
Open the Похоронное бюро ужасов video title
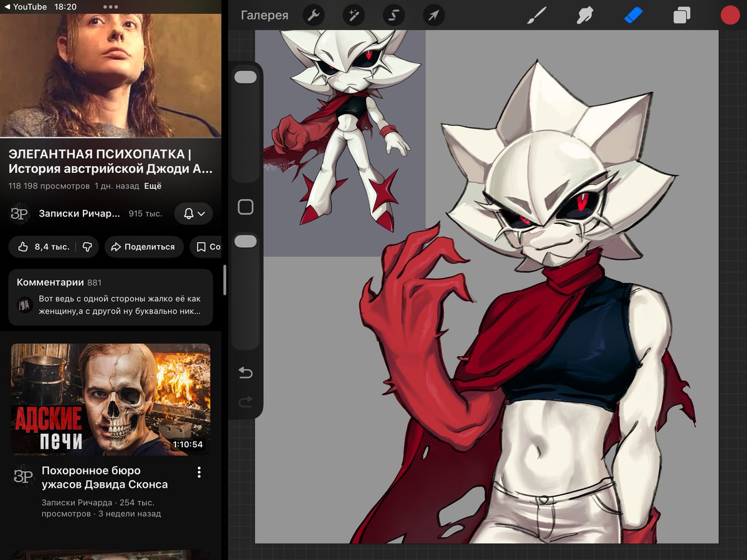[105, 477]
